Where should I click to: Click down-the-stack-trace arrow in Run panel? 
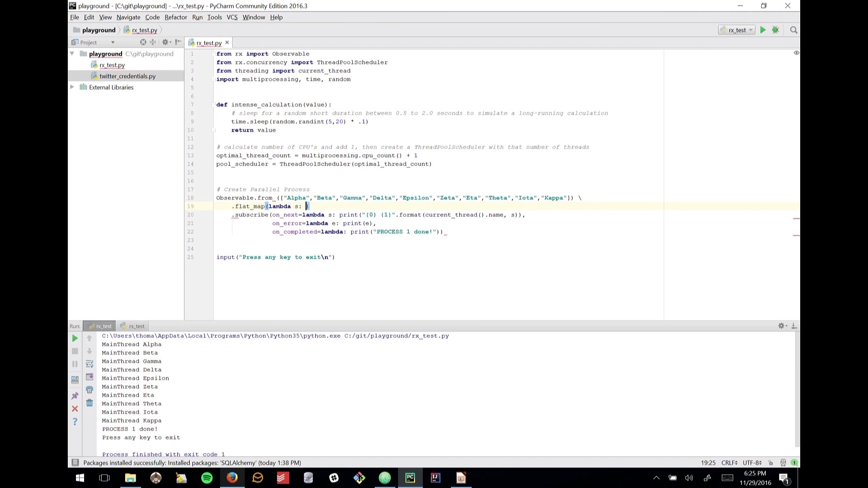click(x=90, y=351)
